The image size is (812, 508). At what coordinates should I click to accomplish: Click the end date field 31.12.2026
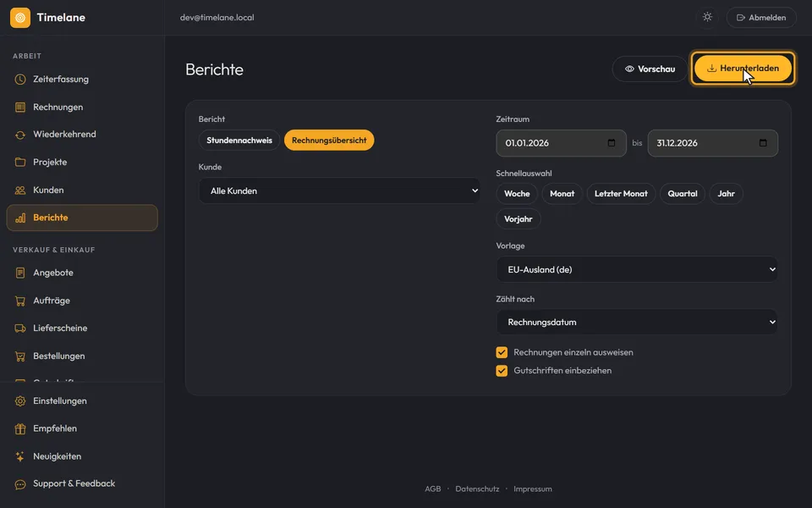tap(712, 143)
